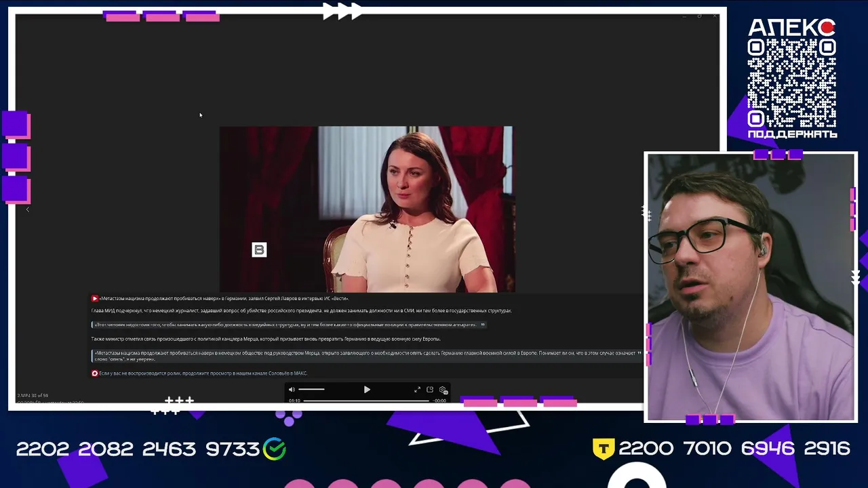Click the yellow T-Bank shield icon
Image resolution: width=868 pixels, height=488 pixels.
[604, 449]
